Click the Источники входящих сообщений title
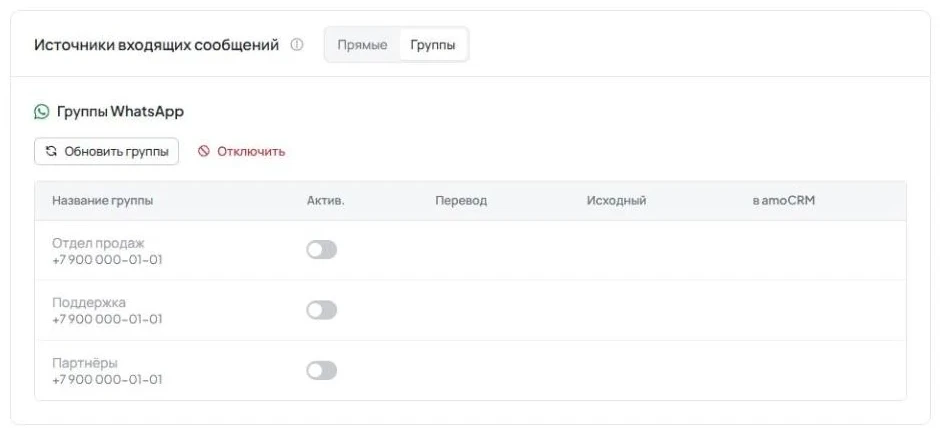Viewport: 941px width, 436px height. pos(157,45)
